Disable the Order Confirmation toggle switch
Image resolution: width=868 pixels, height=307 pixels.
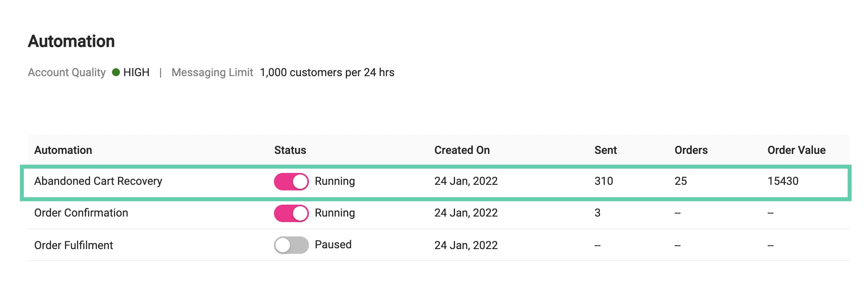point(291,213)
